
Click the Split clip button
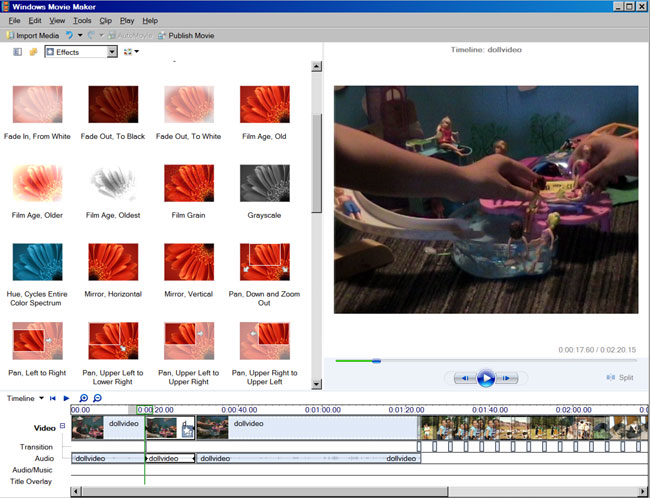620,377
